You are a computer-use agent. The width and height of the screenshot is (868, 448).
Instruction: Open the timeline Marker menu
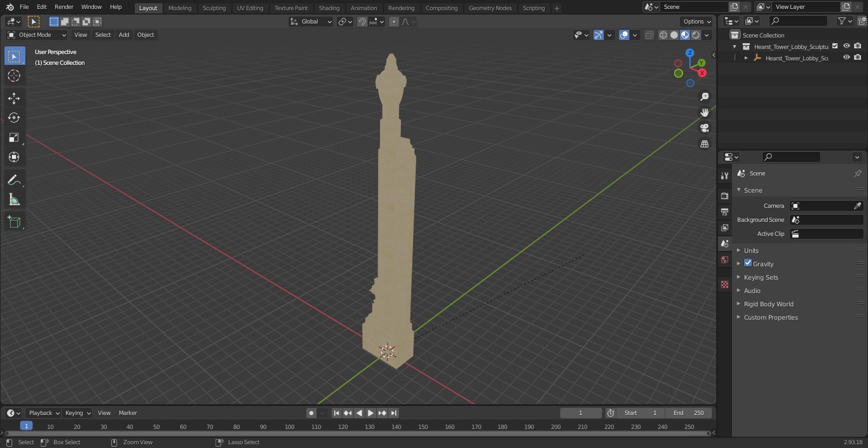pos(128,413)
